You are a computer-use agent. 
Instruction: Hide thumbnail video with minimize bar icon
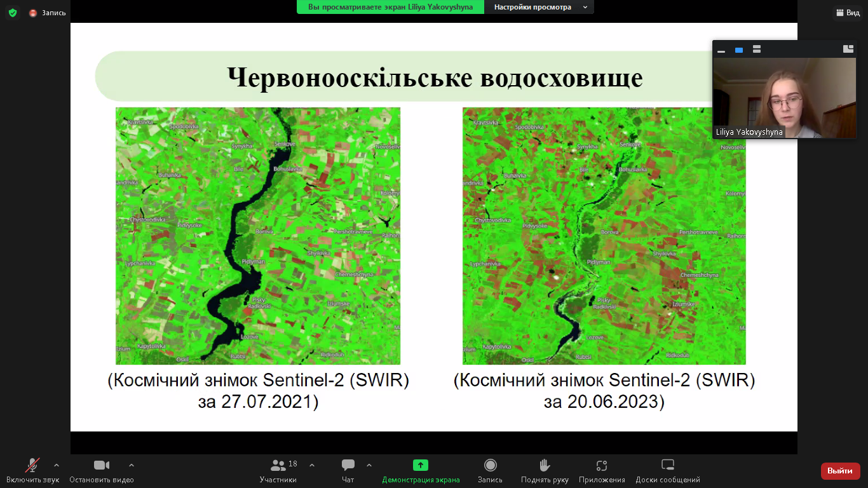[721, 50]
